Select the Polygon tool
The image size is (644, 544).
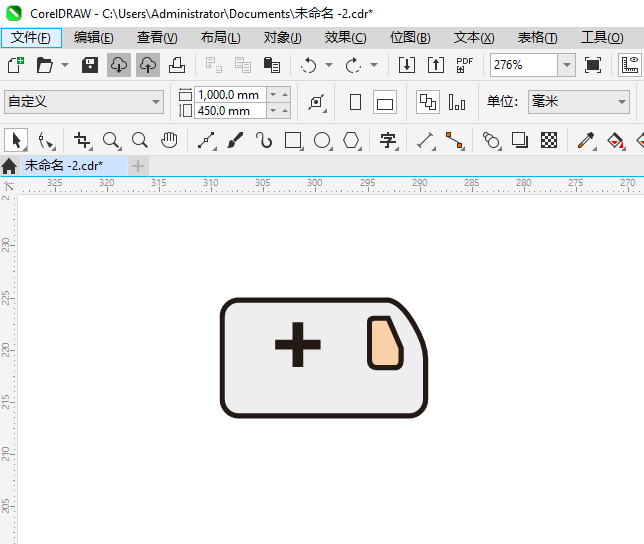[352, 140]
